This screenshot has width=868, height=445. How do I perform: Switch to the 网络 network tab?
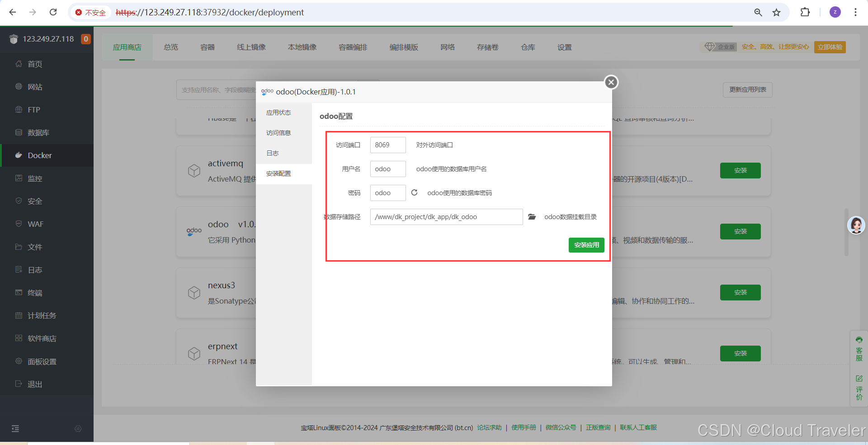[x=448, y=47]
